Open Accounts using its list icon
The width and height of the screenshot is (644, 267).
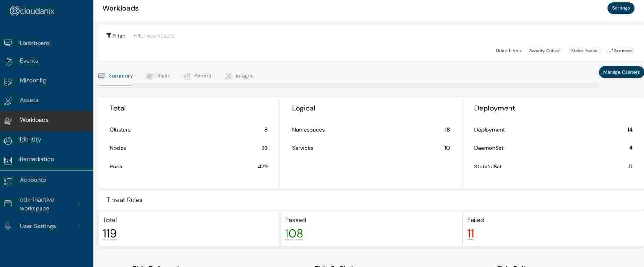(8, 181)
